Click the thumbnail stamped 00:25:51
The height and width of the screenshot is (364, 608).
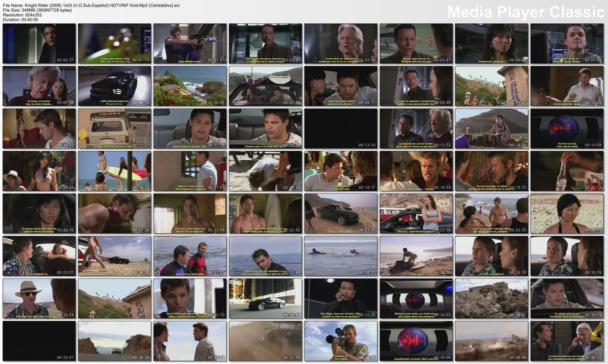pos(39,256)
